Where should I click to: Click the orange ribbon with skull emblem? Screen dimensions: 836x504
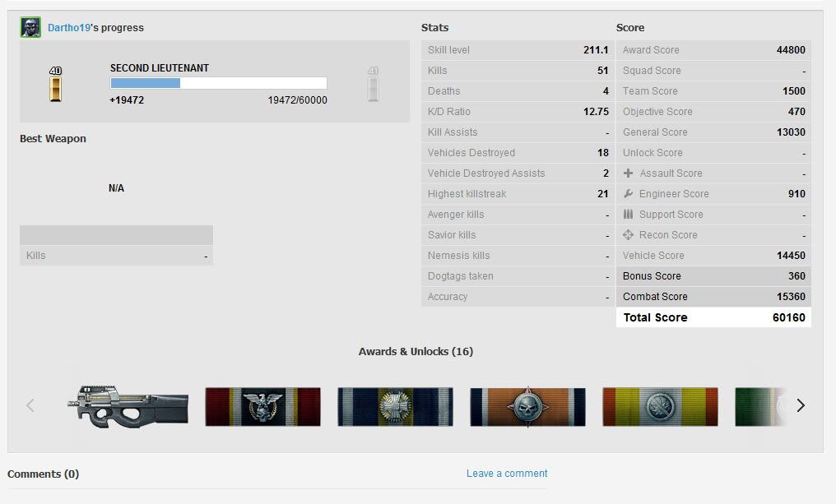coord(527,407)
